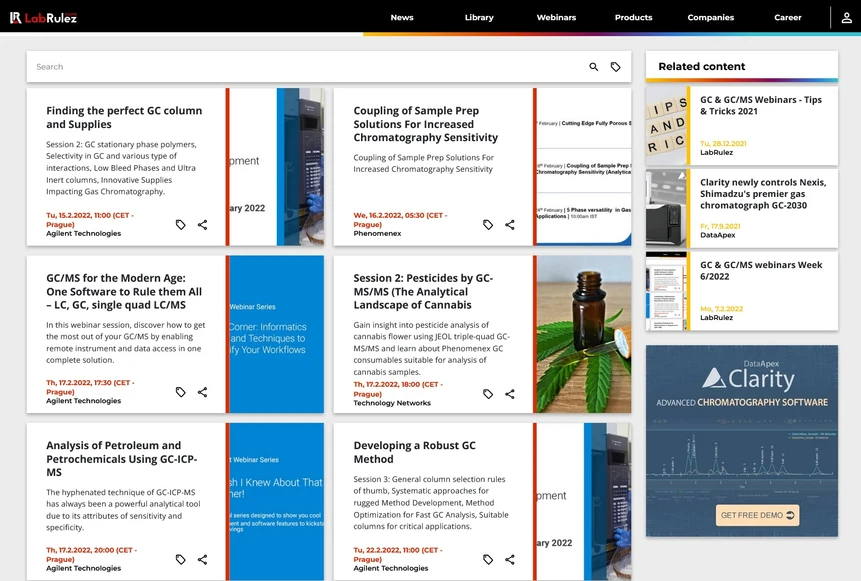The image size is (861, 581).
Task: Click Agilent Technologies on Petroleum card
Action: click(83, 568)
